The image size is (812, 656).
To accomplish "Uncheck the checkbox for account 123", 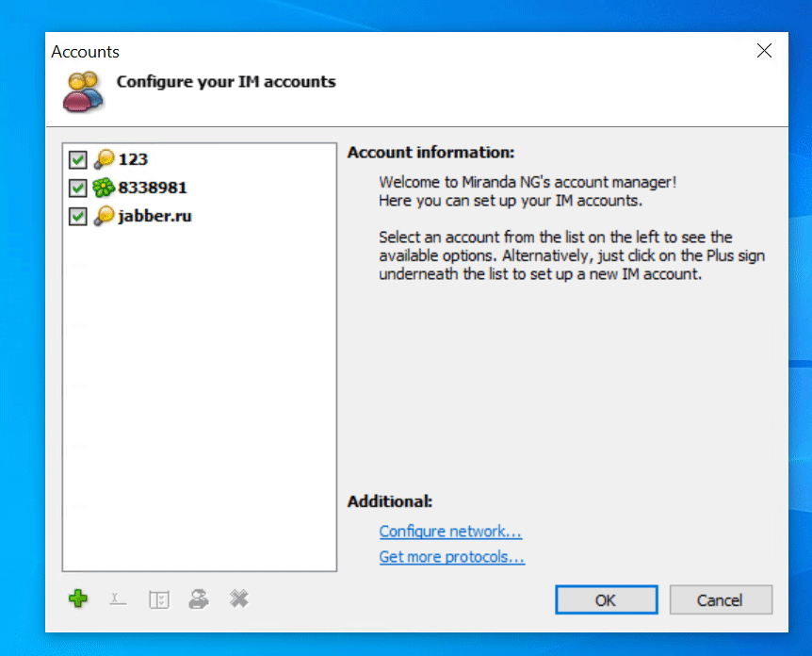I will click(77, 159).
